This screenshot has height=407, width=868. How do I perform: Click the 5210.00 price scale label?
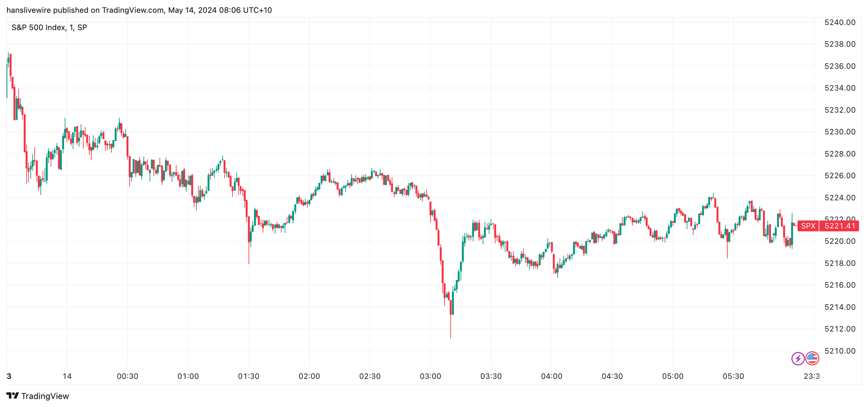[840, 351]
